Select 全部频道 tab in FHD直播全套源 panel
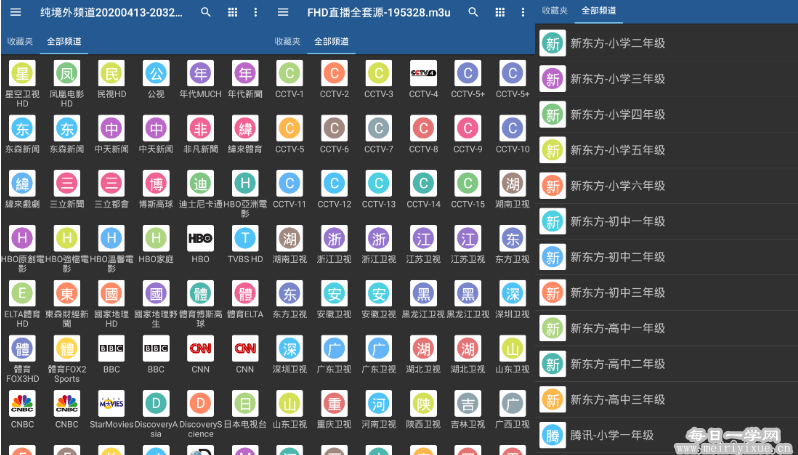 click(331, 41)
